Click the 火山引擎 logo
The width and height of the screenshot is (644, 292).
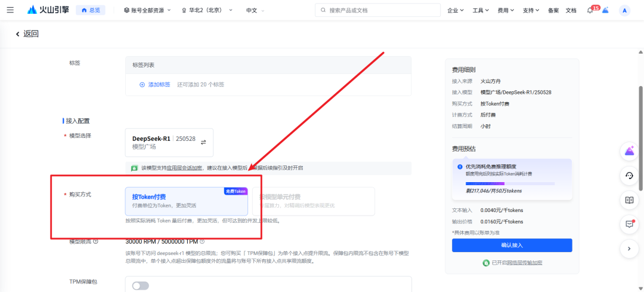pyautogui.click(x=48, y=10)
